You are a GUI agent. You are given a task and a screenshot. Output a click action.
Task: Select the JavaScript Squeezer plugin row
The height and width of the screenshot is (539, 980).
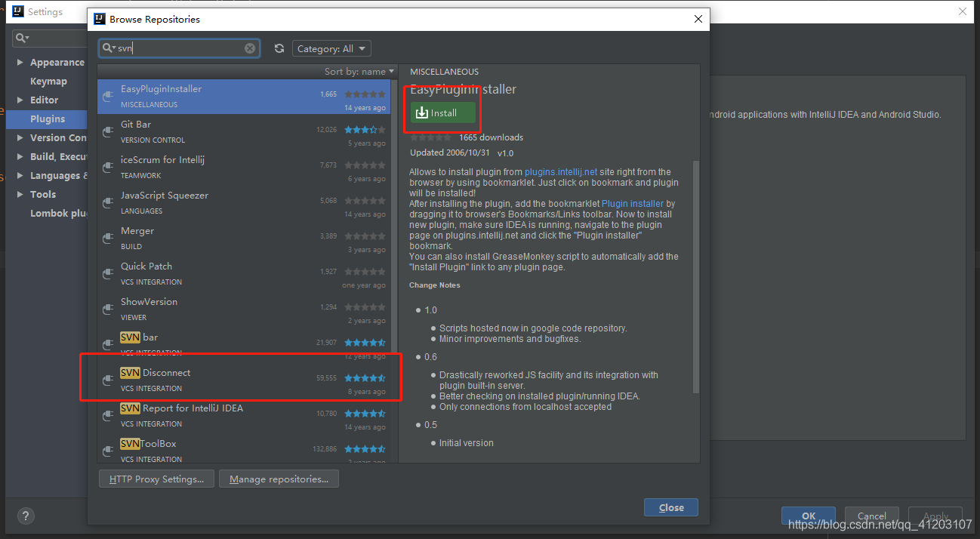coord(244,202)
